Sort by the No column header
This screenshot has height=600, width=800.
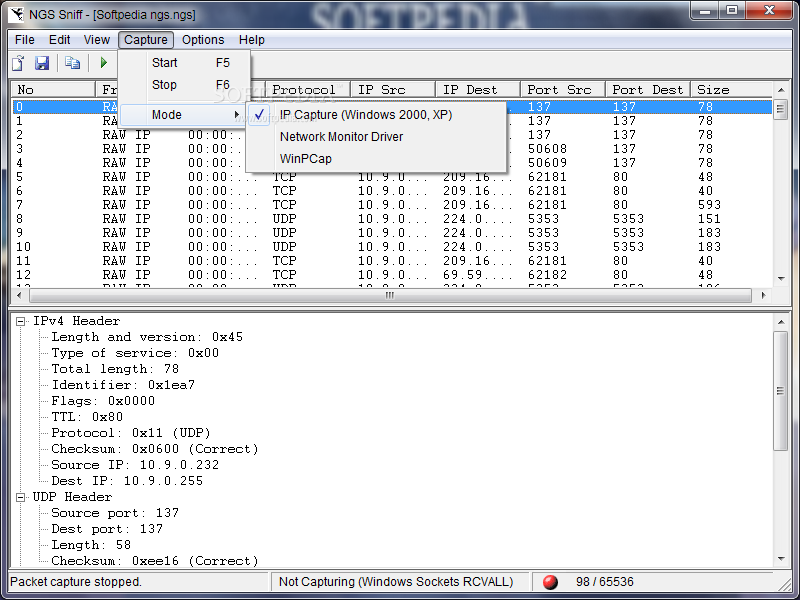pos(53,90)
